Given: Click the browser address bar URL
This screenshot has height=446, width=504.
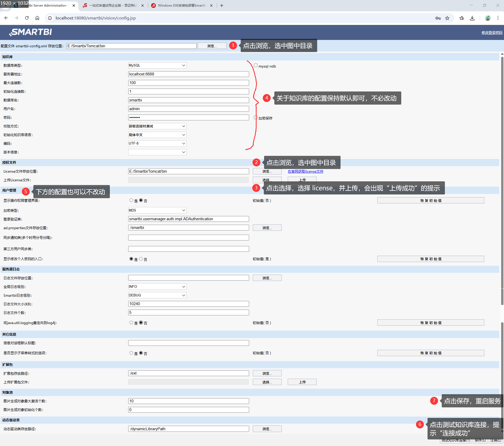Looking at the screenshot, I should 96,18.
